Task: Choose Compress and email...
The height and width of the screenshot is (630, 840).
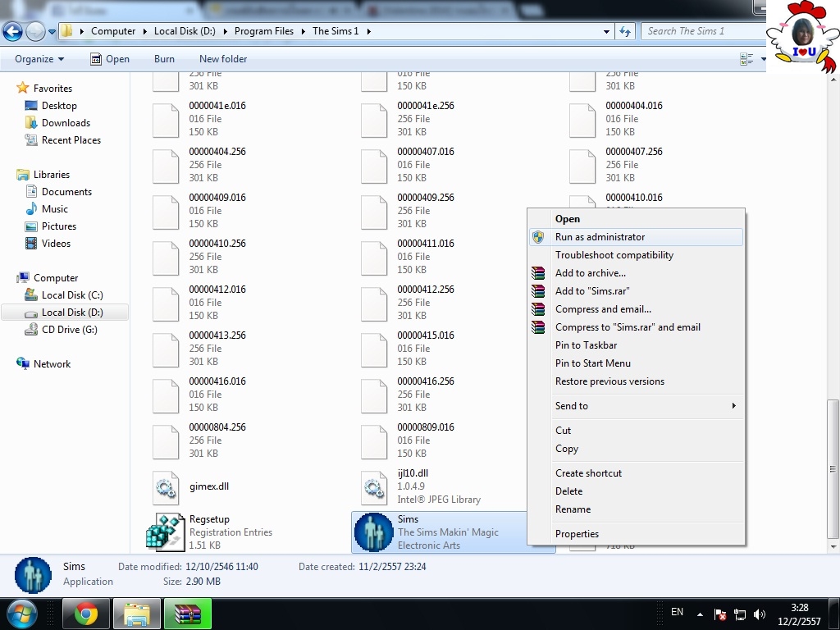Action: pyautogui.click(x=637, y=309)
